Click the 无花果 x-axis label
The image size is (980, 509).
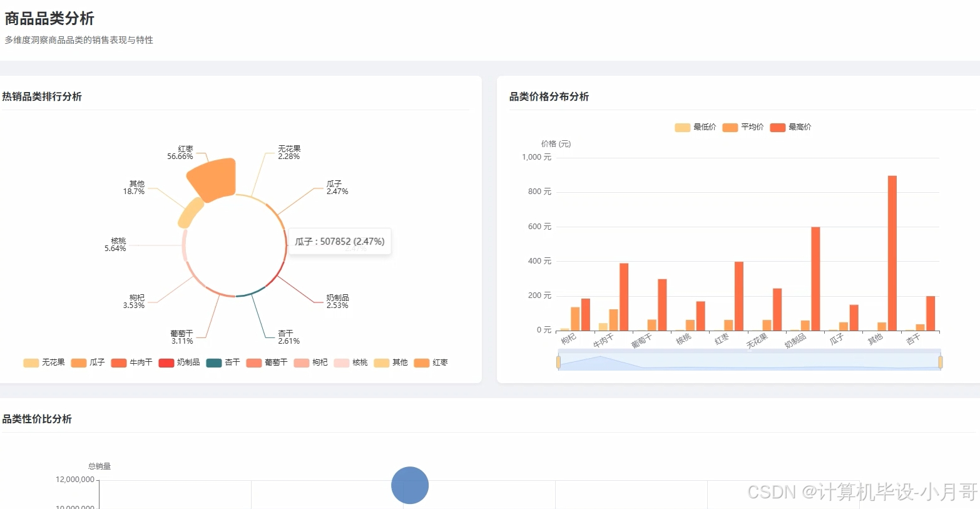pyautogui.click(x=757, y=341)
